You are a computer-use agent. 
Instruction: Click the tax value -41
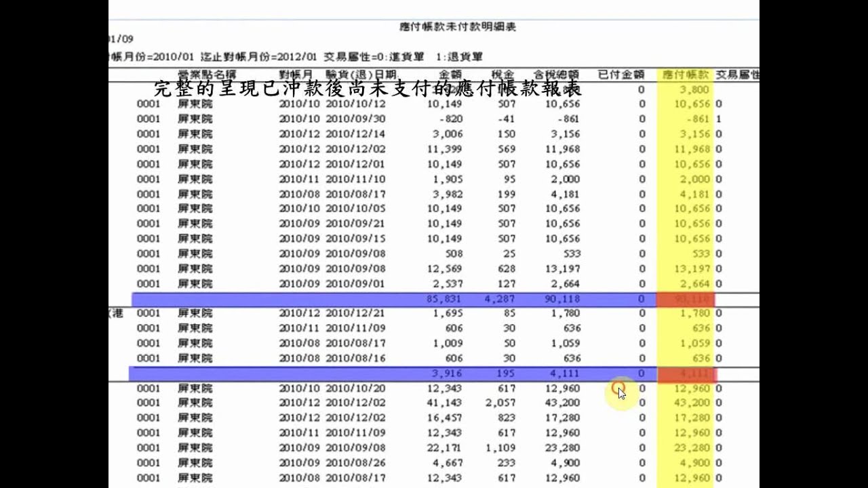506,119
